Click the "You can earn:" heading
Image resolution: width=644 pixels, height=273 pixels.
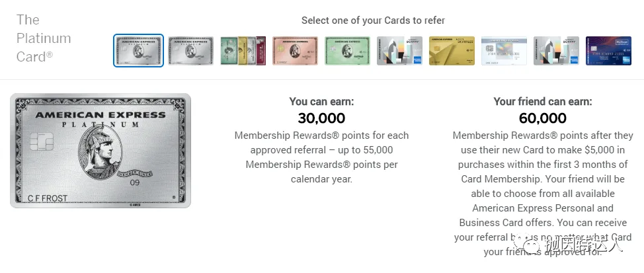click(321, 102)
